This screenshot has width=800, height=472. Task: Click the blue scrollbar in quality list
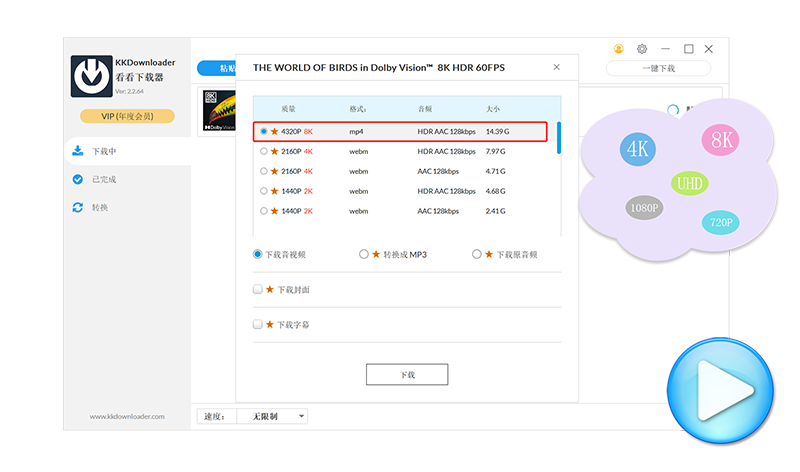tap(558, 137)
